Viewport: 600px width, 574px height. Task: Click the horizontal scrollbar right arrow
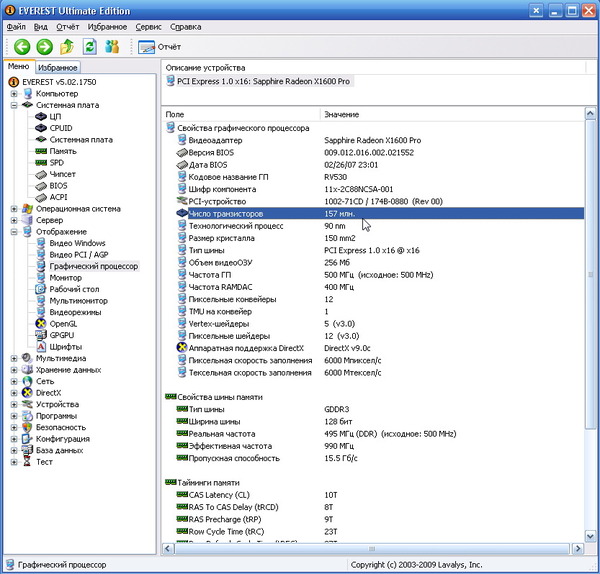[x=578, y=549]
